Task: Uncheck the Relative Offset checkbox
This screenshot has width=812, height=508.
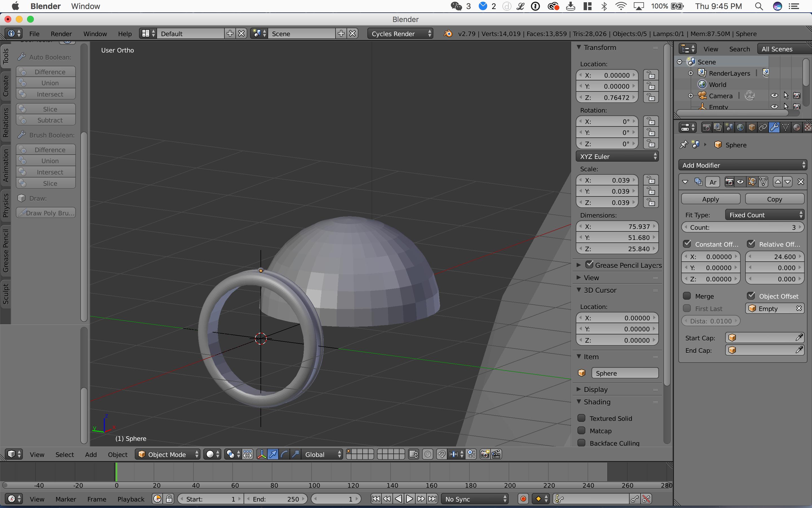Action: [751, 244]
